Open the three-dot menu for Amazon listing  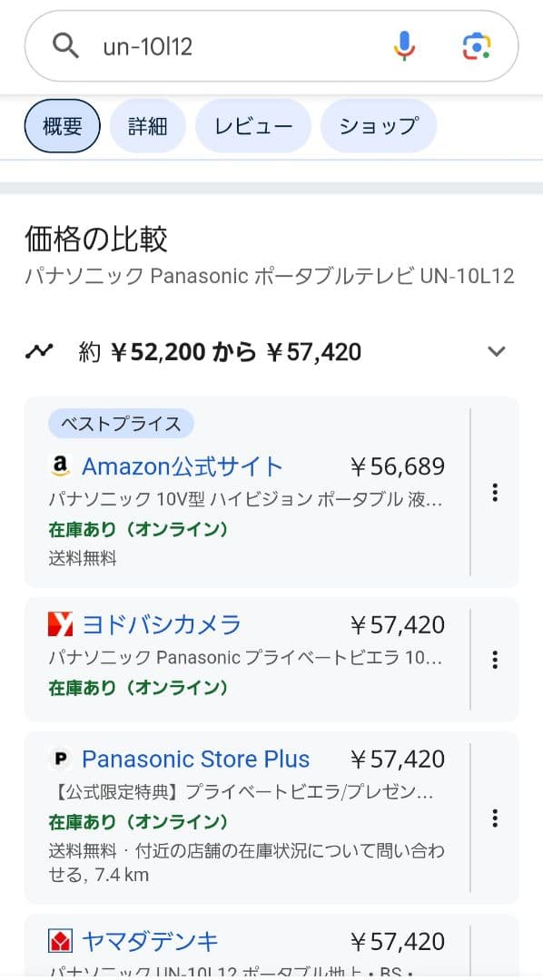tap(495, 493)
